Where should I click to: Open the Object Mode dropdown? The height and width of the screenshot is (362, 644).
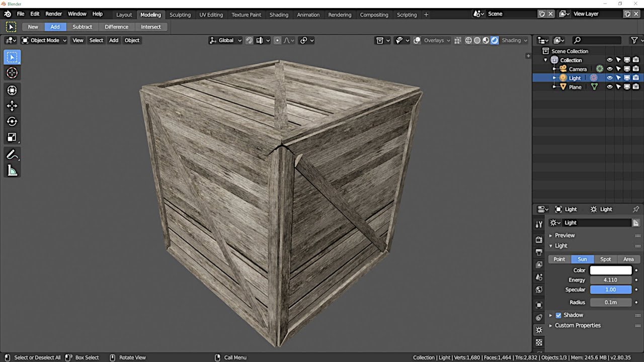pos(44,40)
